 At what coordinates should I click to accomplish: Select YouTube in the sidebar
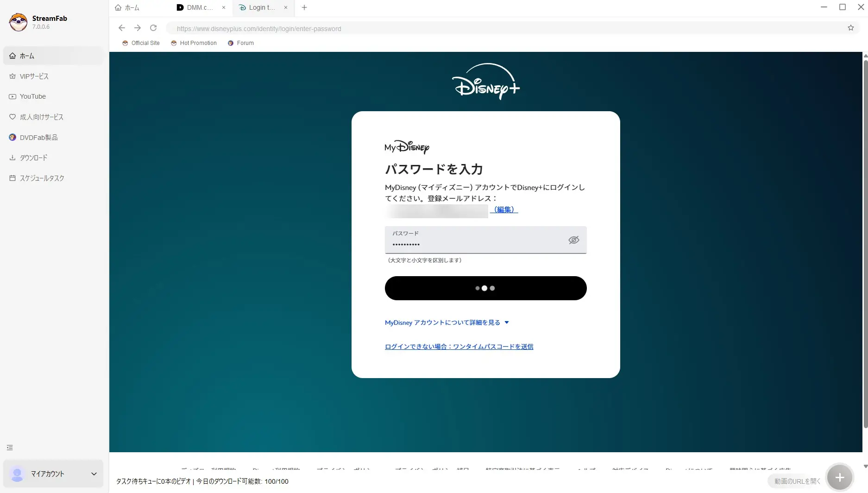(x=53, y=96)
